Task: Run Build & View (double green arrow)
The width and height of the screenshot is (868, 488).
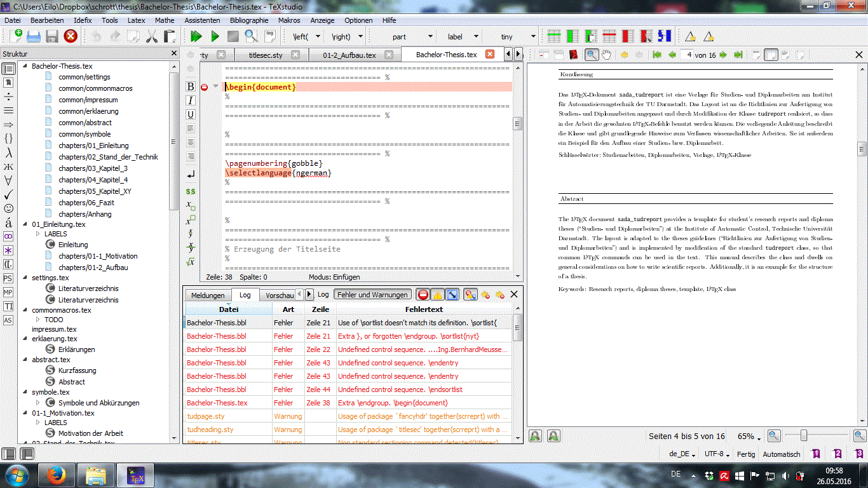Action: [196, 36]
